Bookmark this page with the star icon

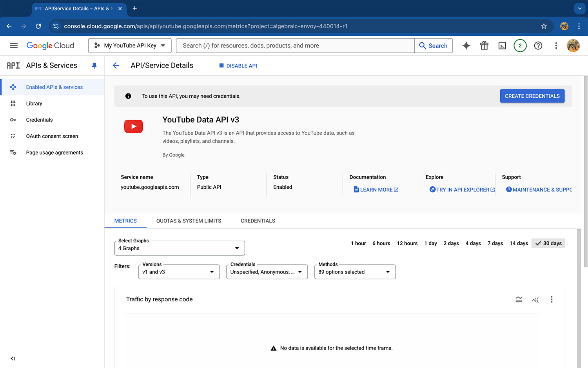[544, 26]
